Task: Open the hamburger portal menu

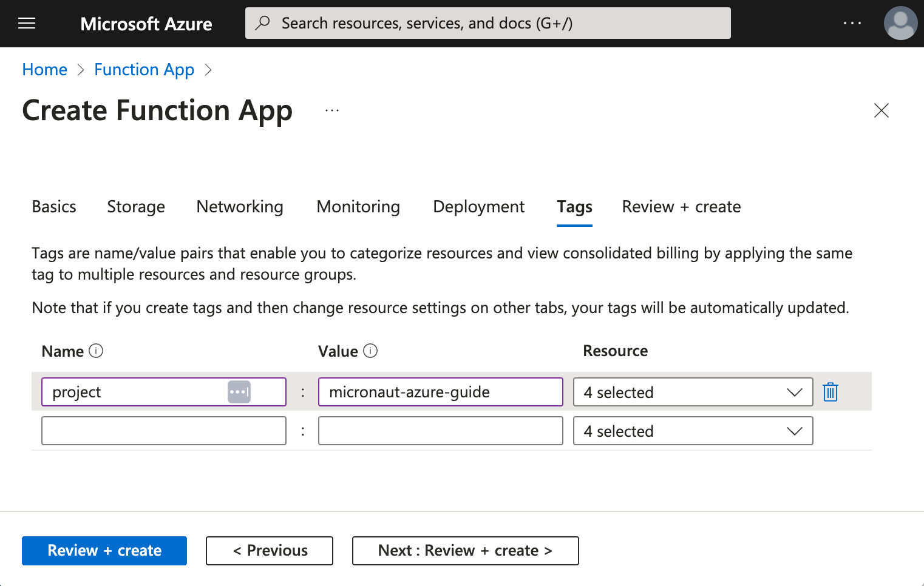Action: click(x=27, y=24)
